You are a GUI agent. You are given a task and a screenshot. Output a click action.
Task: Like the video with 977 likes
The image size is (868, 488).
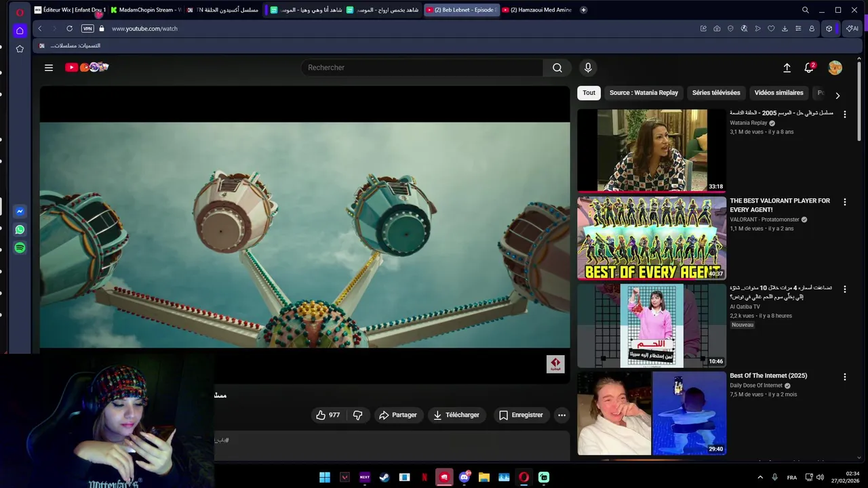pos(328,415)
